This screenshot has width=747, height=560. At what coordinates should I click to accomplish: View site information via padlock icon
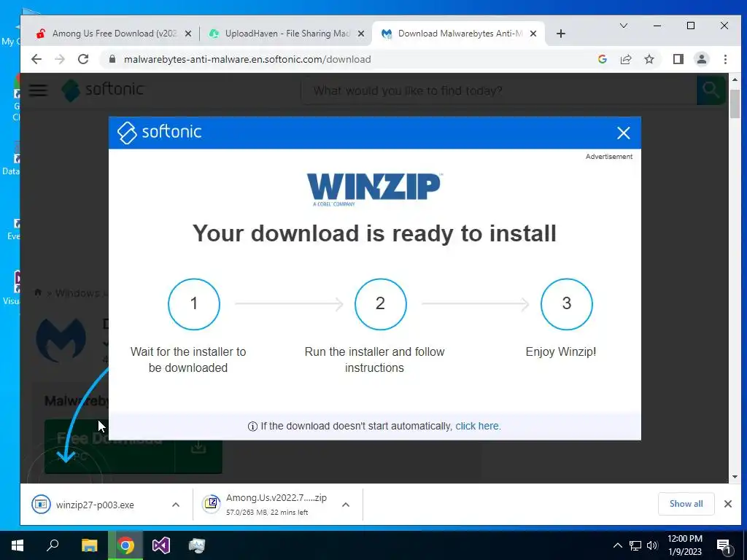click(112, 59)
